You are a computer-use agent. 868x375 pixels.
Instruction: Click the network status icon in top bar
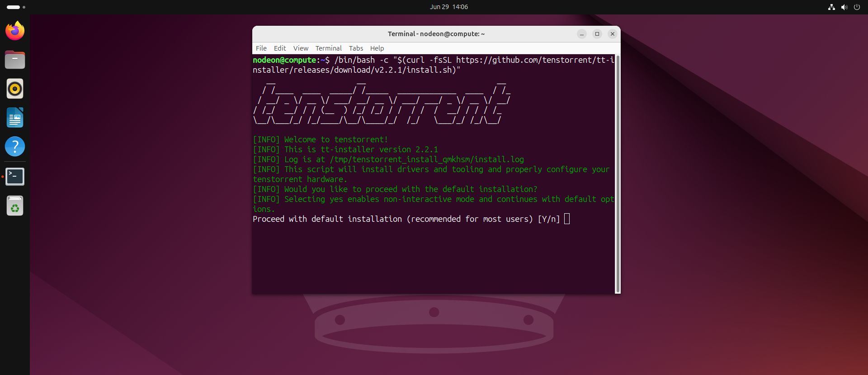pos(831,7)
